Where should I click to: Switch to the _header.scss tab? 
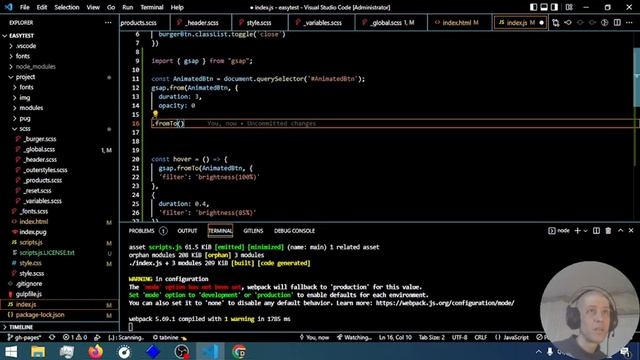[201, 23]
